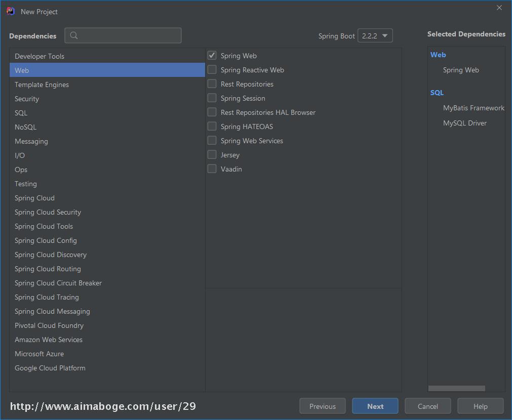
Task: Choose the Microsoft Azure category
Action: [x=107, y=354]
